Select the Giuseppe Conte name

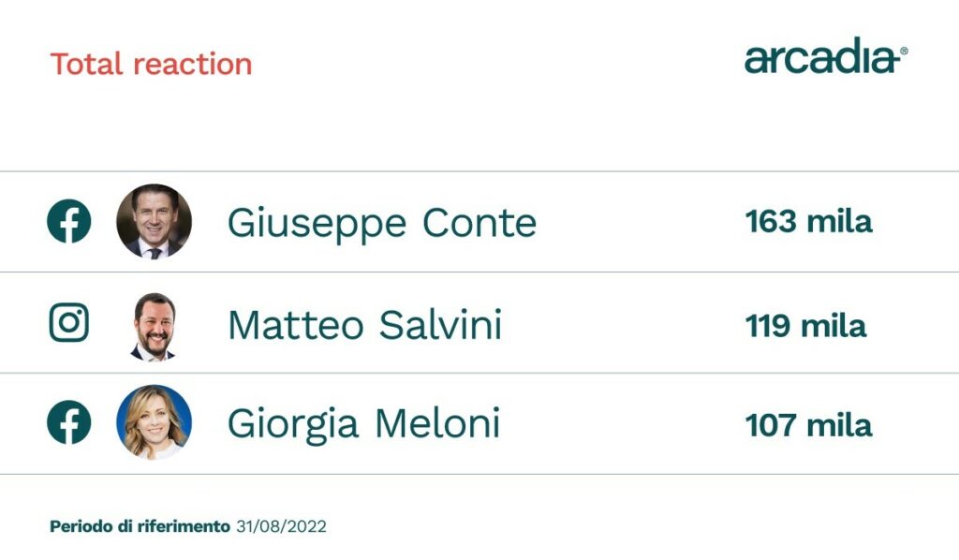(x=381, y=224)
